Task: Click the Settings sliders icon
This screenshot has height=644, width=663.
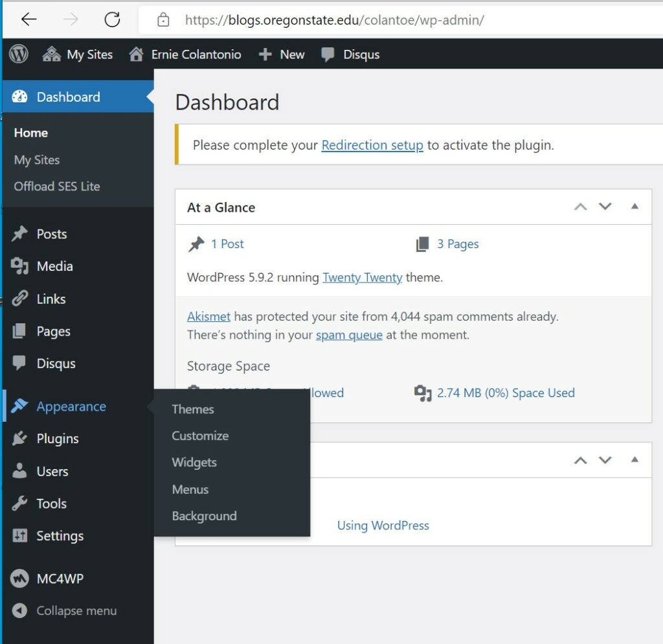Action: click(x=19, y=535)
